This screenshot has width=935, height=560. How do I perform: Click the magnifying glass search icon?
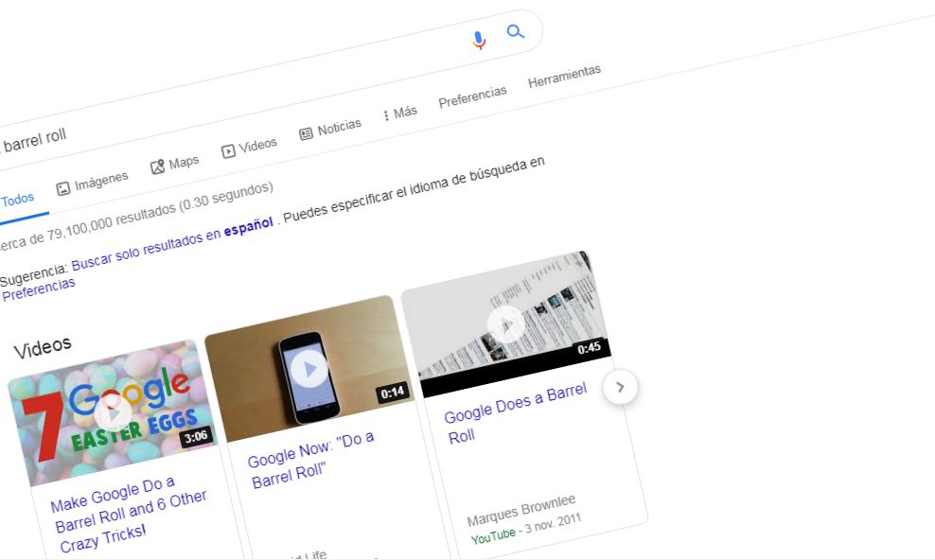pos(516,31)
